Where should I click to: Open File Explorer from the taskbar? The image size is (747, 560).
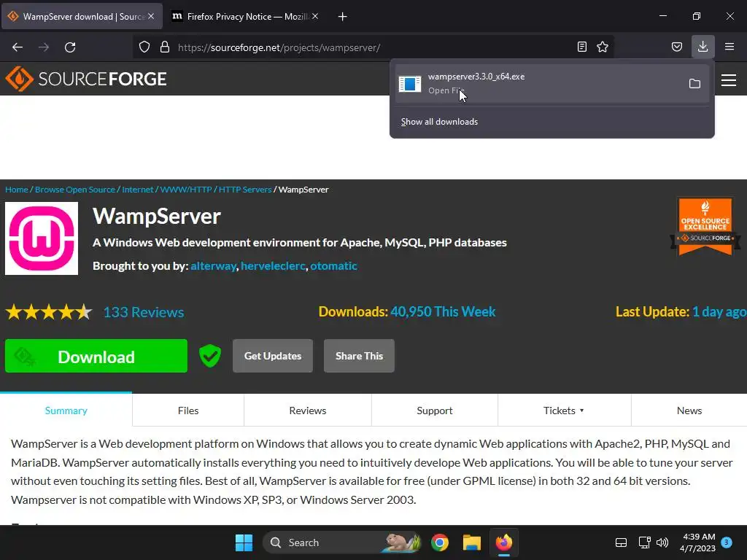point(472,542)
